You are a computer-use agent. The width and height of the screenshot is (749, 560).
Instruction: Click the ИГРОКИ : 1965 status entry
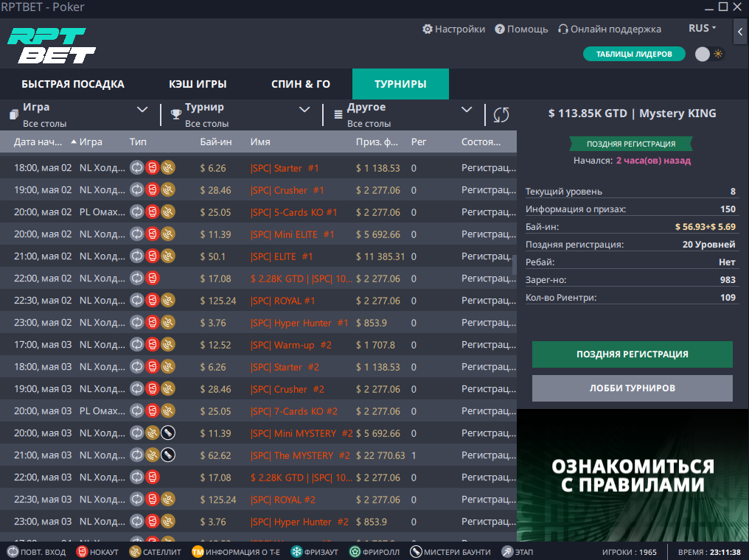[629, 552]
